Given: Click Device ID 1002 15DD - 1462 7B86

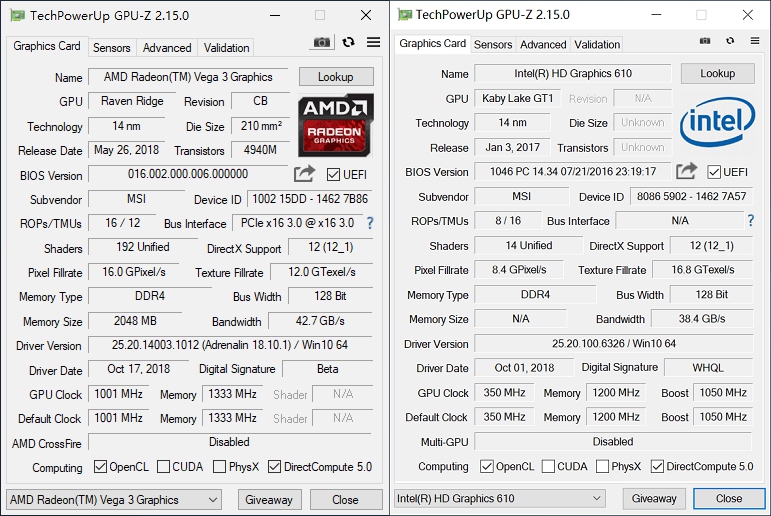Looking at the screenshot, I should (x=310, y=199).
